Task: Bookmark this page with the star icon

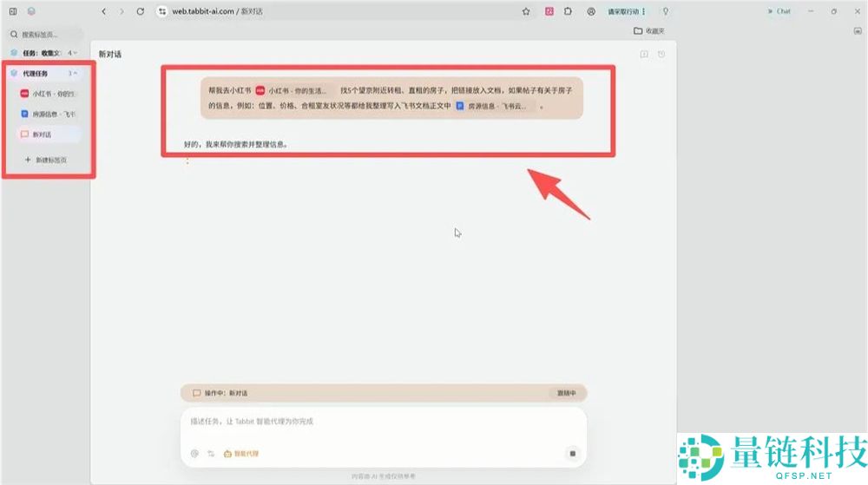Action: (526, 11)
